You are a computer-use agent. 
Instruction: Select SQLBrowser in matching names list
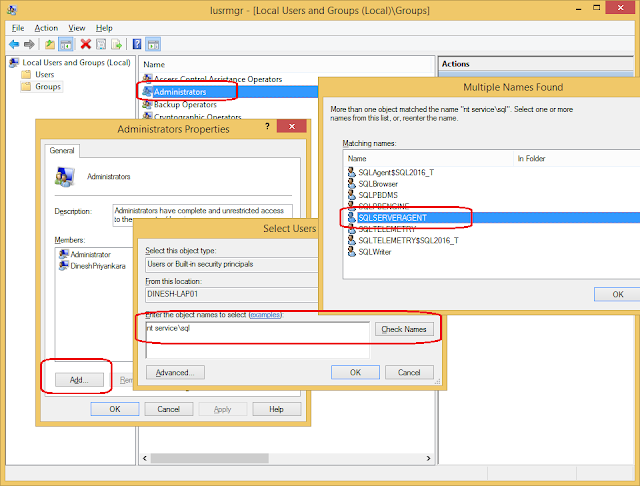click(x=378, y=184)
